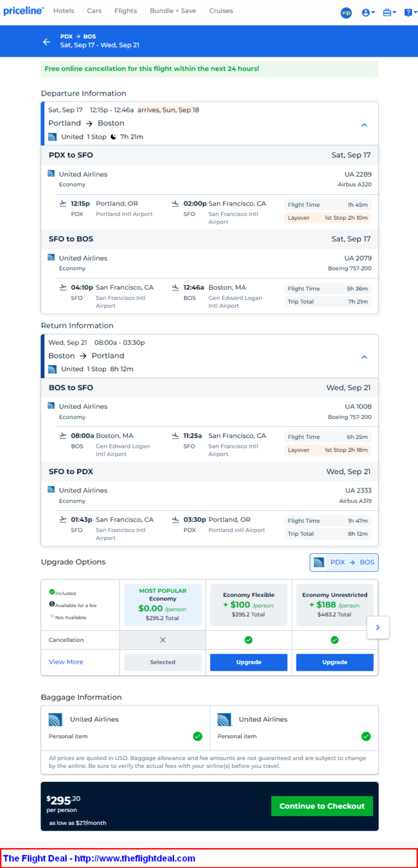
Task: Select the Economy Flexible fare card
Action: pyautogui.click(x=249, y=605)
